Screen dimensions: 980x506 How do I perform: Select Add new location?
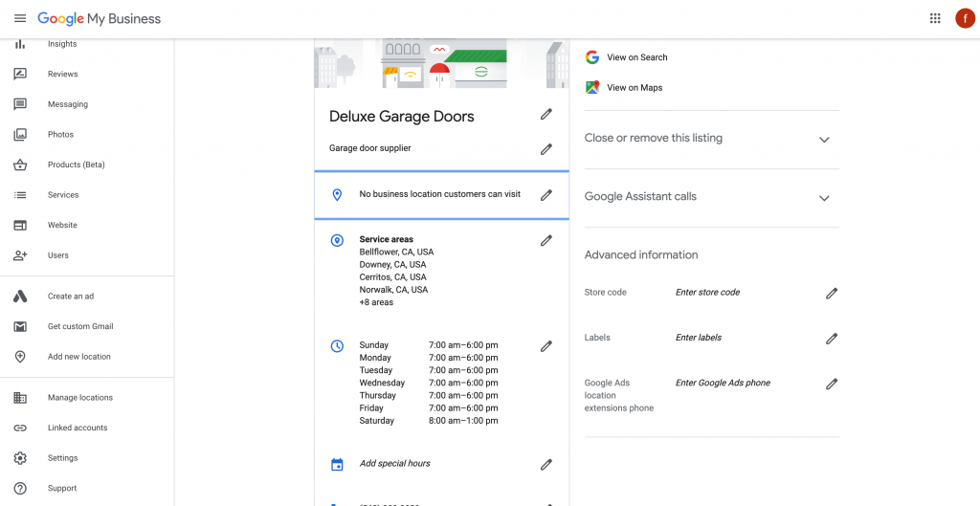pyautogui.click(x=79, y=357)
